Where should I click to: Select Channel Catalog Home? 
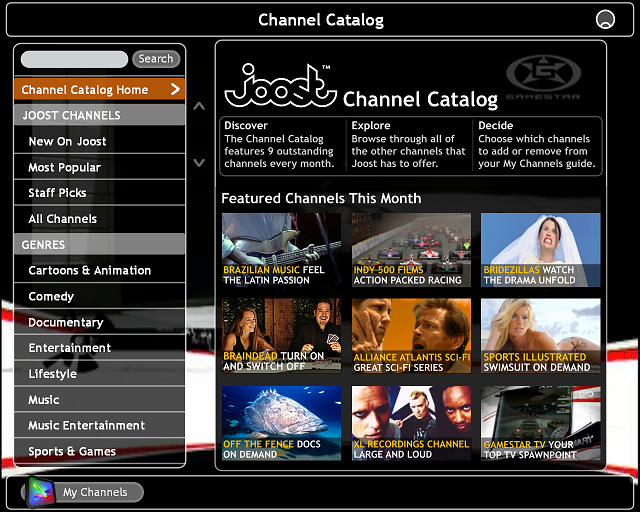pos(100,89)
